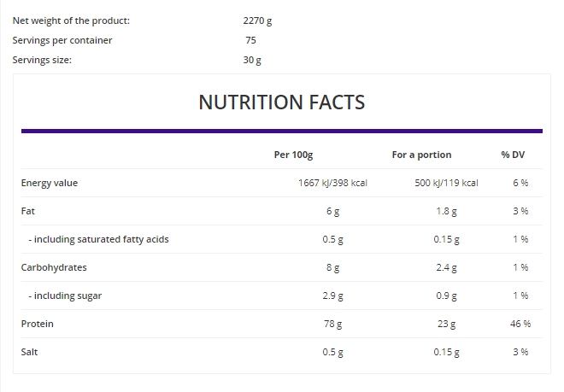
Task: Select the Per 100g column header
Action: click(293, 155)
